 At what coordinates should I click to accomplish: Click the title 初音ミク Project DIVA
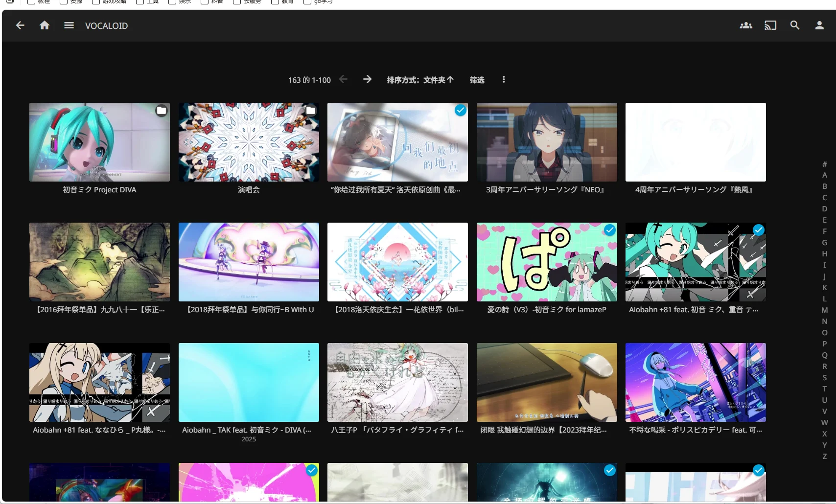coord(99,190)
